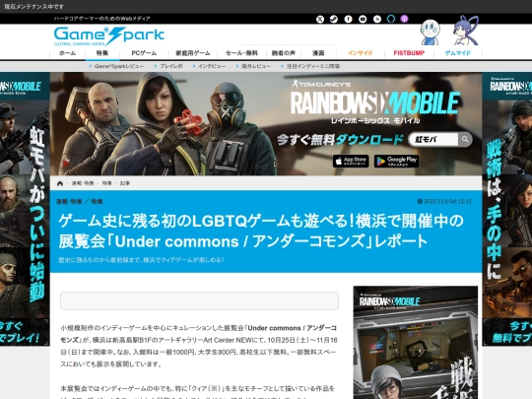Open the purple podcast icon in header

point(404,19)
